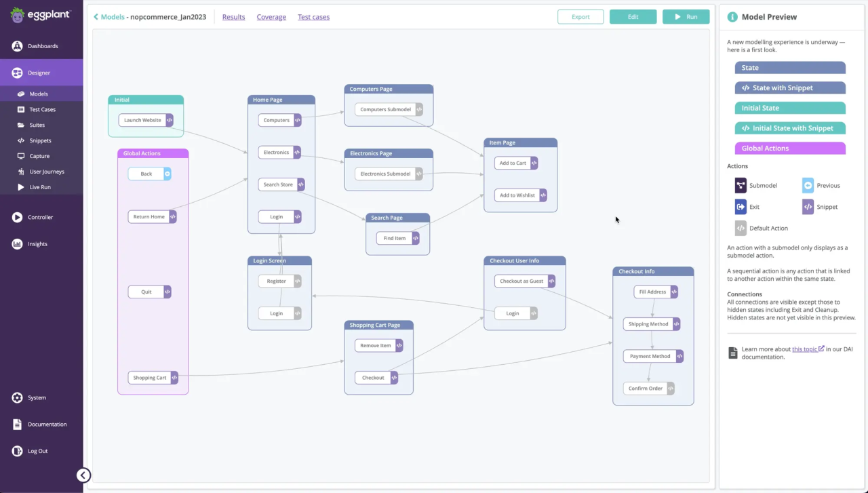868x493 pixels.
Task: Select the Initial state header
Action: tap(146, 100)
